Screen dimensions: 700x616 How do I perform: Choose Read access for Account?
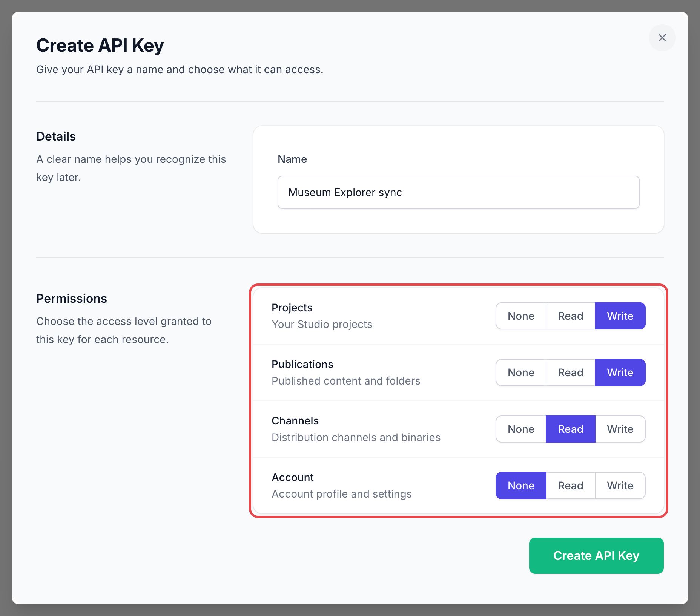coord(570,486)
